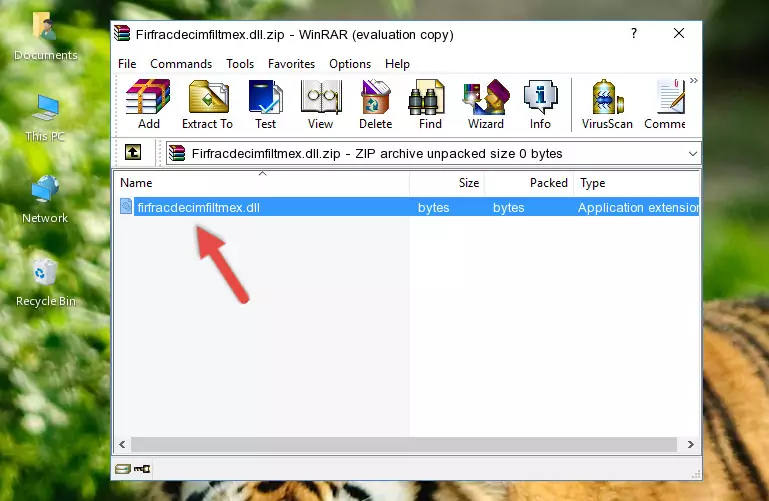Show archive Info
769x501 pixels.
pyautogui.click(x=540, y=104)
